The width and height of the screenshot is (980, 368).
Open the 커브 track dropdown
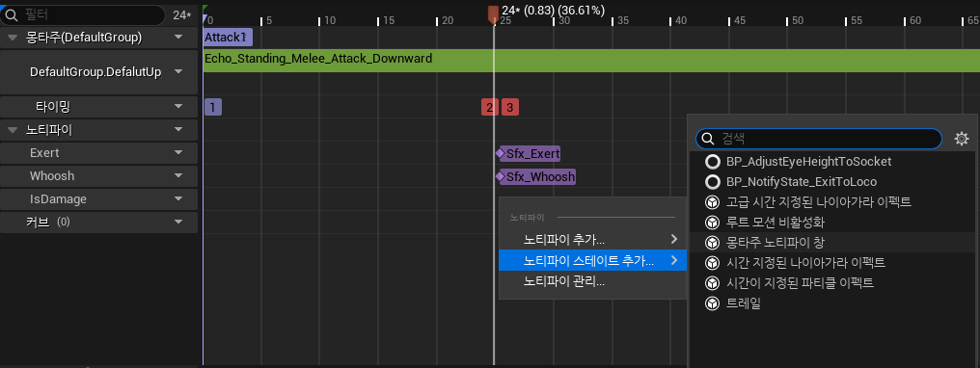click(x=178, y=222)
